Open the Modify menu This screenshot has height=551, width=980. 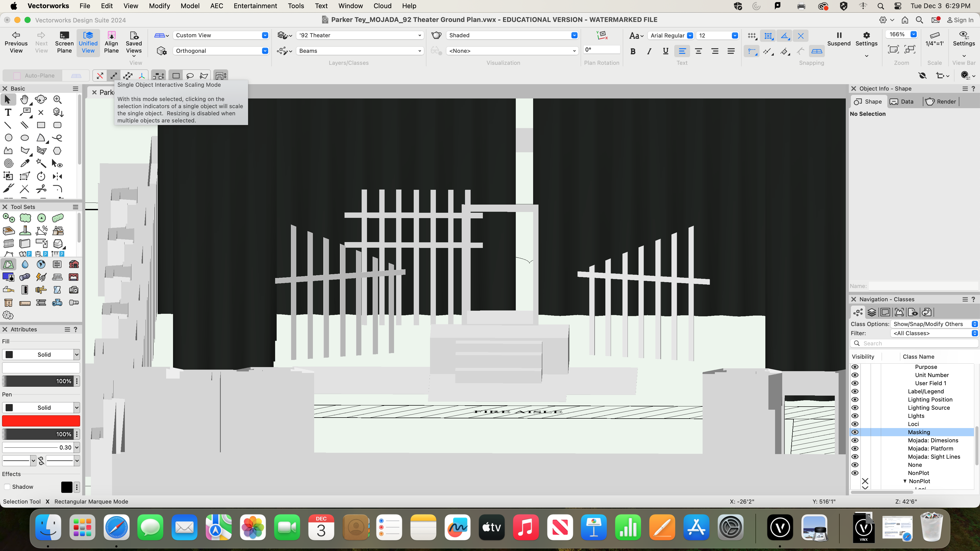(159, 6)
